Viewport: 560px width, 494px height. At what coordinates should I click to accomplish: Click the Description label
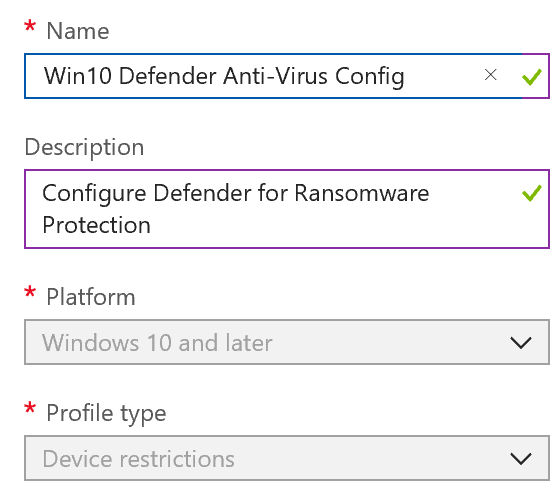click(84, 147)
